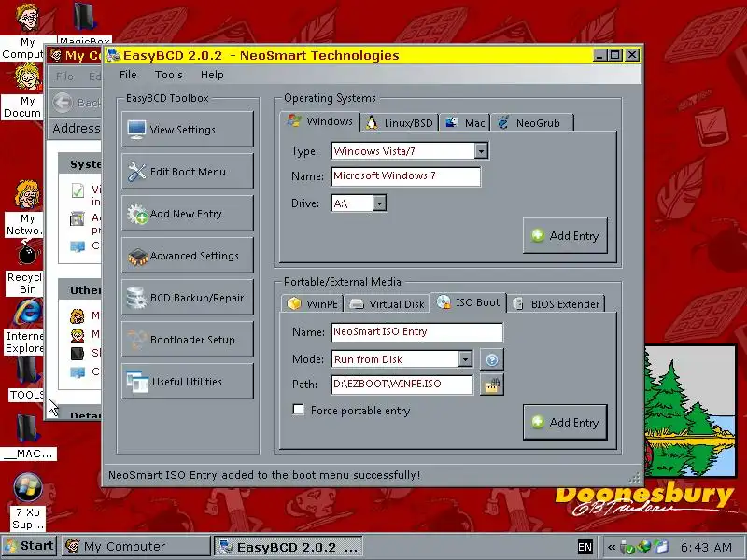Click the NeoGrub tab icon
This screenshot has width=747, height=560.
(x=502, y=122)
